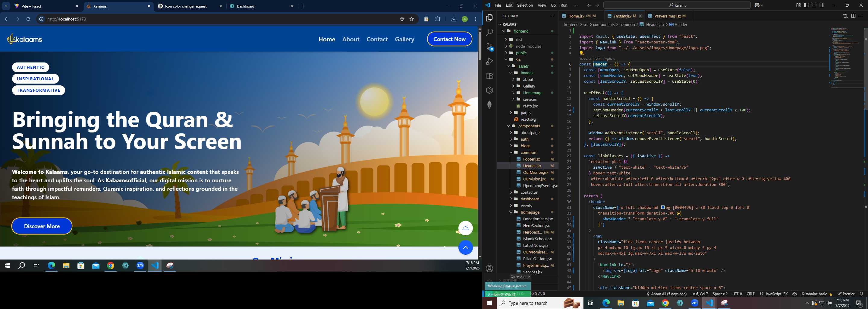Click the location permission icon in address bar
The image size is (868, 309).
click(x=402, y=19)
